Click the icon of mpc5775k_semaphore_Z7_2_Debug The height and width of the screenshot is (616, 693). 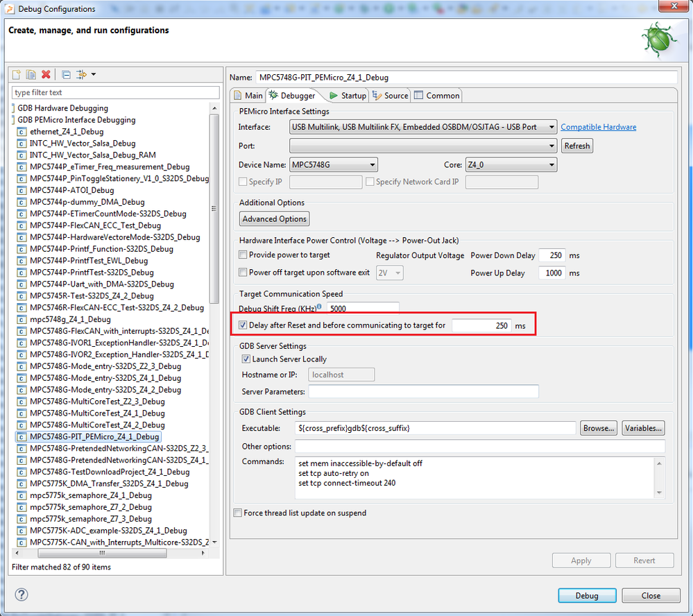[22, 507]
